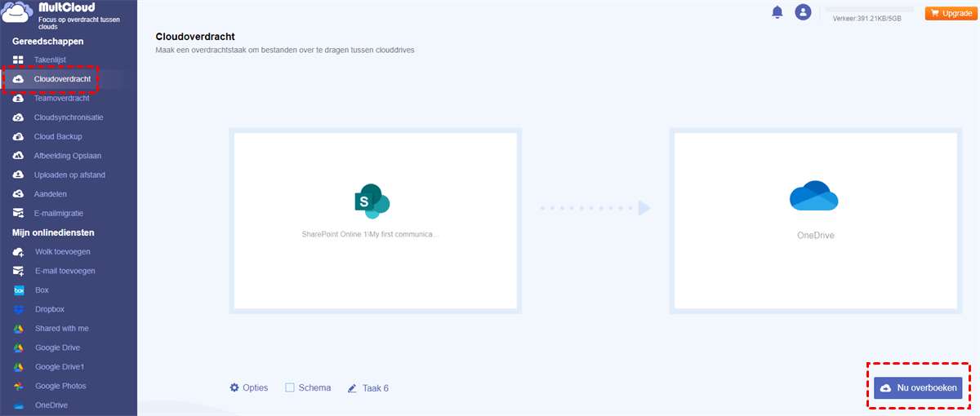Click the Nu overboeken button
The height and width of the screenshot is (416, 980).
918,388
